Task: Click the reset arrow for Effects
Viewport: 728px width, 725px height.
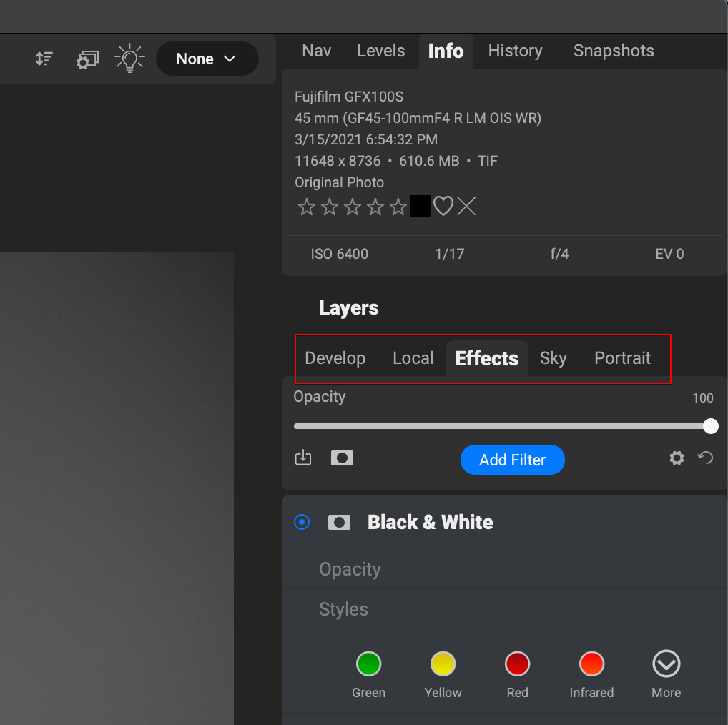Action: coord(706,458)
